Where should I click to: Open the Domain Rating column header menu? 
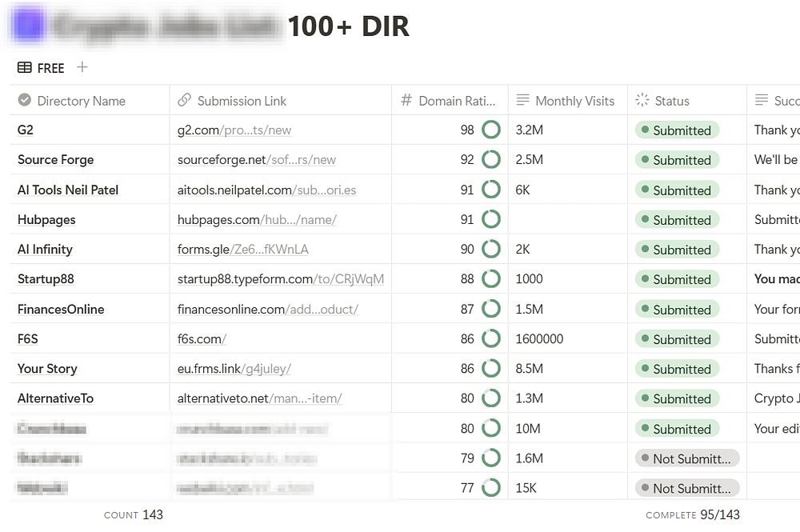point(450,101)
